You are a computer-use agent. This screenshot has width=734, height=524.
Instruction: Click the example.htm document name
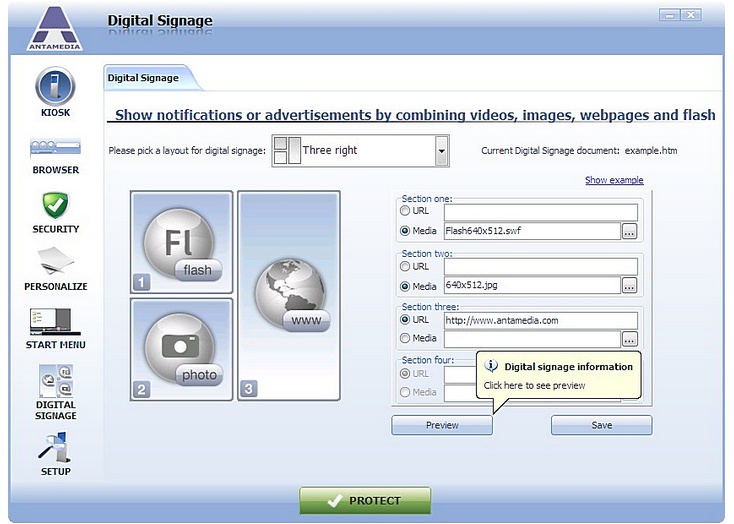click(x=651, y=151)
